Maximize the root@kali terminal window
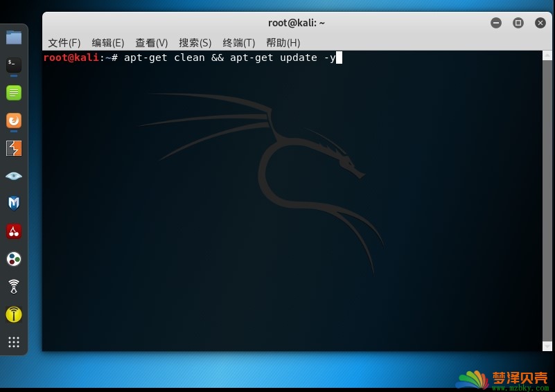555x392 pixels. coord(518,23)
